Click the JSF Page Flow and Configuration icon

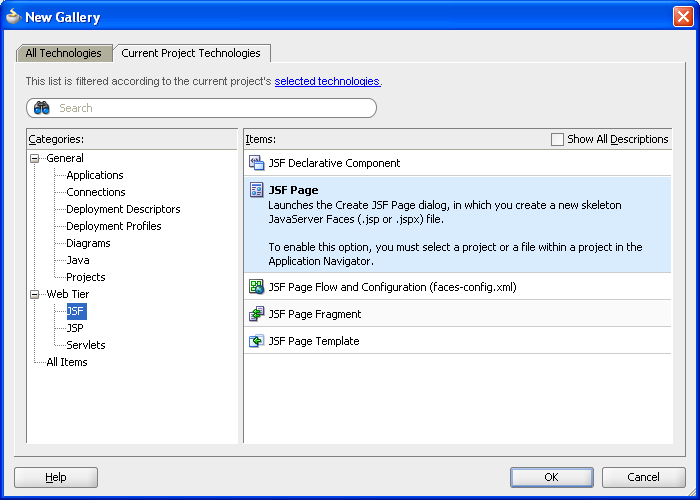click(256, 287)
